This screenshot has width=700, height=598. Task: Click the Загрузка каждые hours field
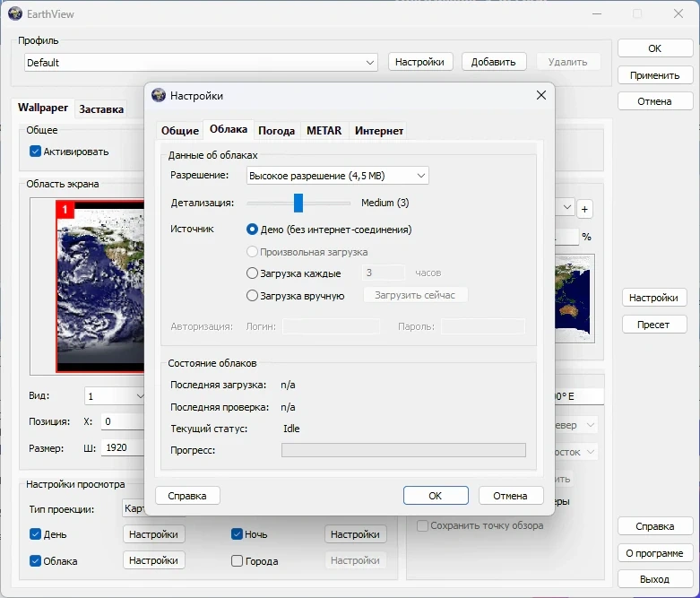pyautogui.click(x=384, y=273)
